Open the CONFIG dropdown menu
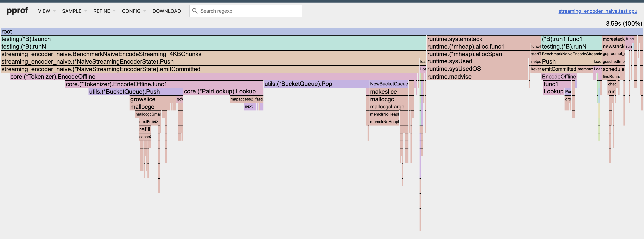Screen dimensions: 644x239 point(131,11)
